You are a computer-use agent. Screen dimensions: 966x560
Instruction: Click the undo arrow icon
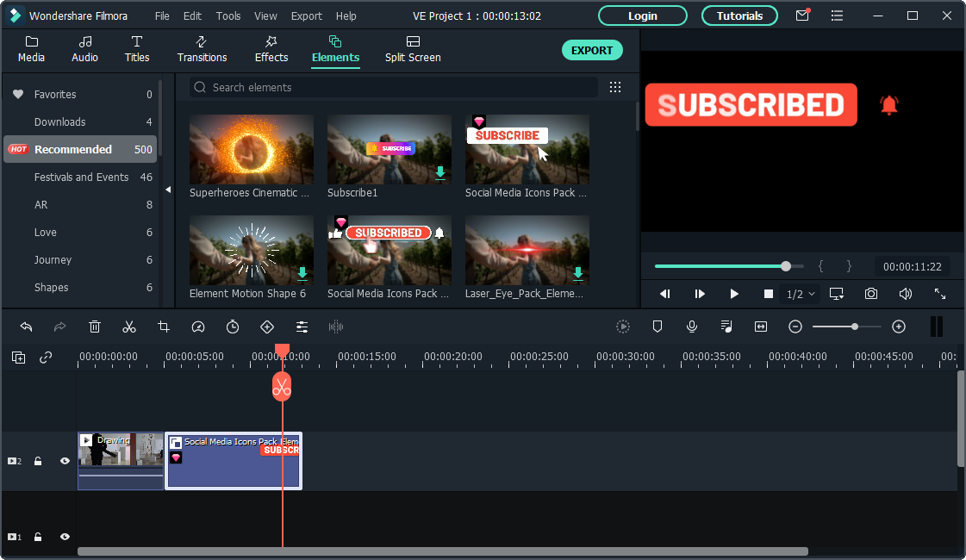tap(26, 327)
